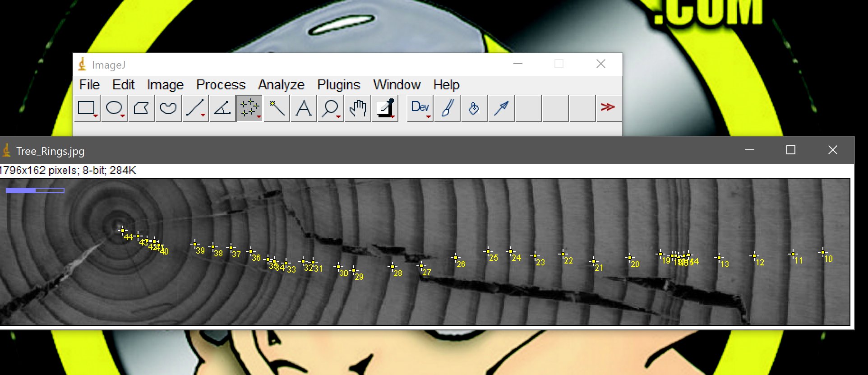Open the File menu
The height and width of the screenshot is (375, 868).
tap(89, 85)
